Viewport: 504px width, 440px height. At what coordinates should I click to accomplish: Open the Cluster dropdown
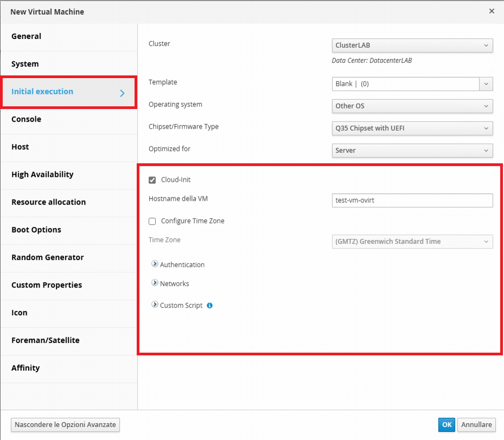tap(412, 46)
